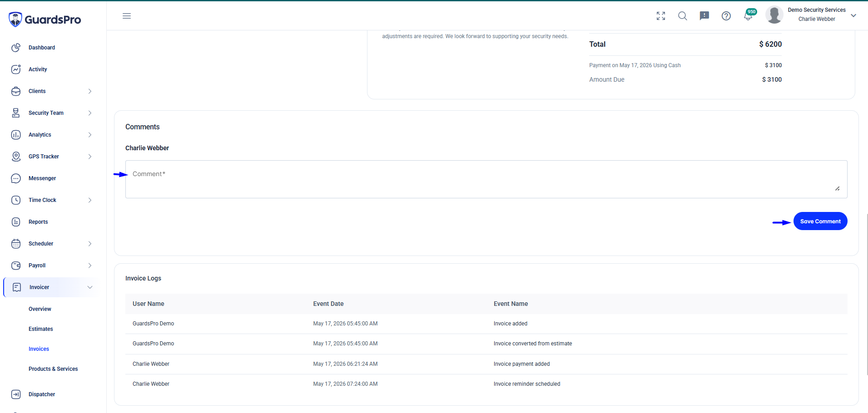The image size is (868, 413).
Task: Open notifications bell with 950 badge
Action: [x=749, y=15]
